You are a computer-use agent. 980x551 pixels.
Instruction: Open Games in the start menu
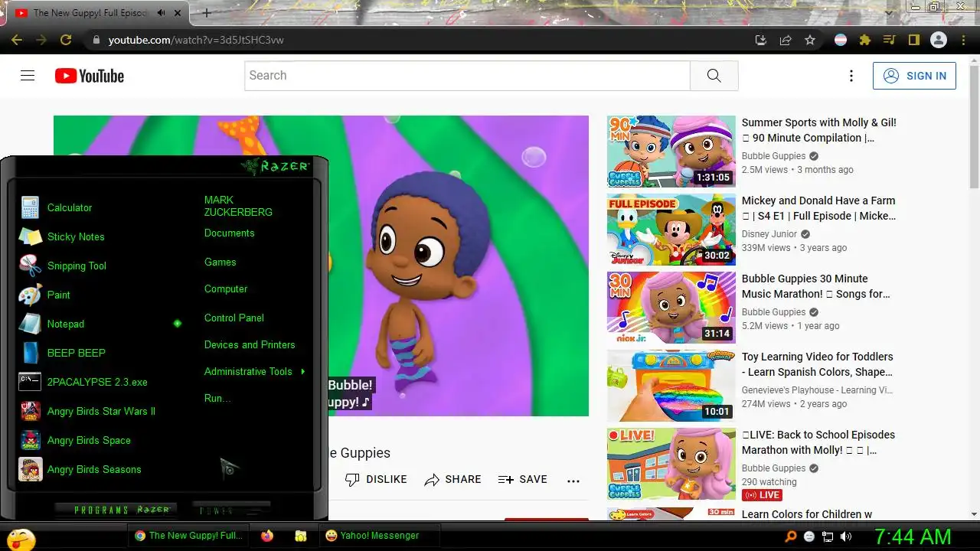(220, 262)
